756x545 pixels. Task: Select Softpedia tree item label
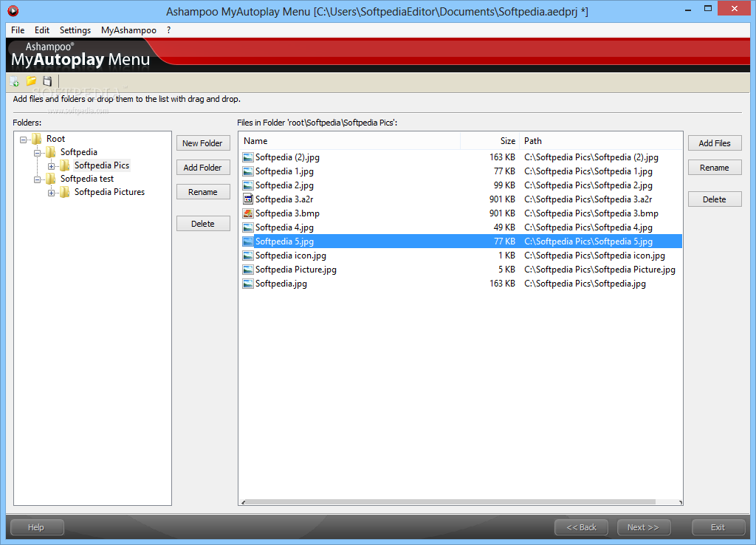78,152
